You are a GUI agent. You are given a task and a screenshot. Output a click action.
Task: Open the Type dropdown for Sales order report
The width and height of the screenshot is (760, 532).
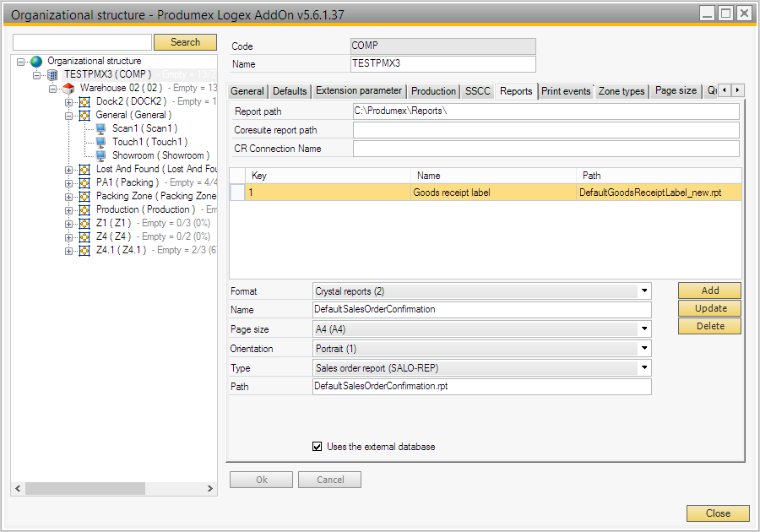tap(644, 368)
